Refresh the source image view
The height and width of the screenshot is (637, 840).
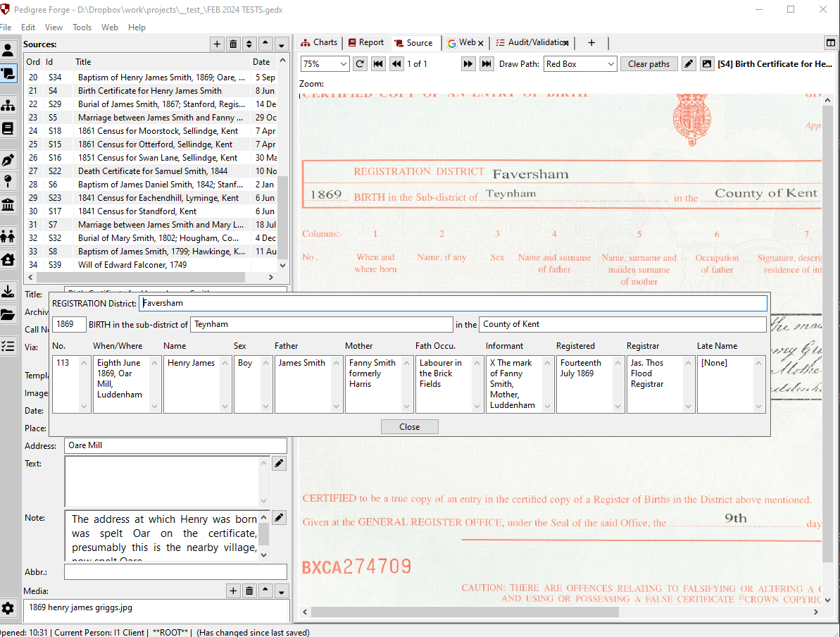(360, 64)
